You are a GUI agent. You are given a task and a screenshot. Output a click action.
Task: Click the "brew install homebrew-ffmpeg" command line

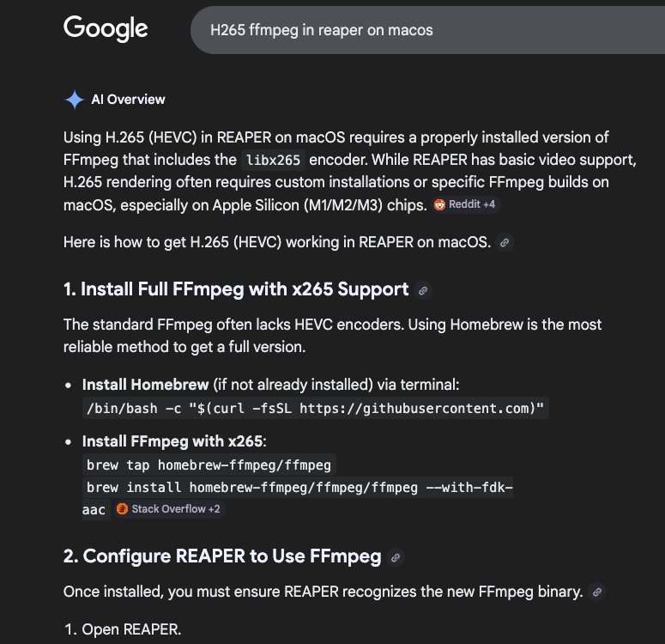(299, 488)
